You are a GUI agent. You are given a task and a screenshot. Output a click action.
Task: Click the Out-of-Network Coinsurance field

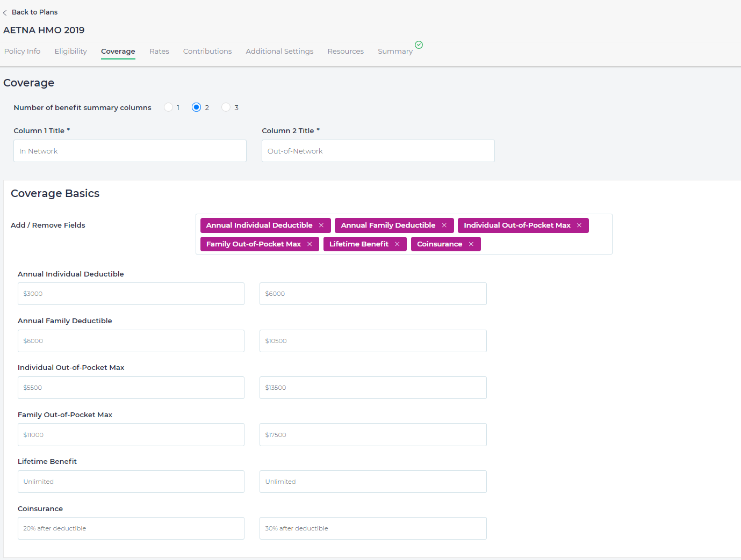[x=373, y=528]
